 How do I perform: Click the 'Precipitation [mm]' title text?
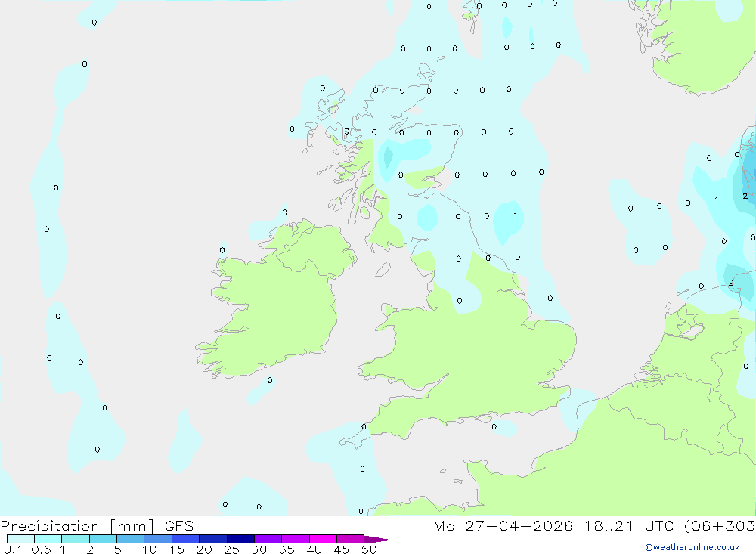tap(77, 526)
